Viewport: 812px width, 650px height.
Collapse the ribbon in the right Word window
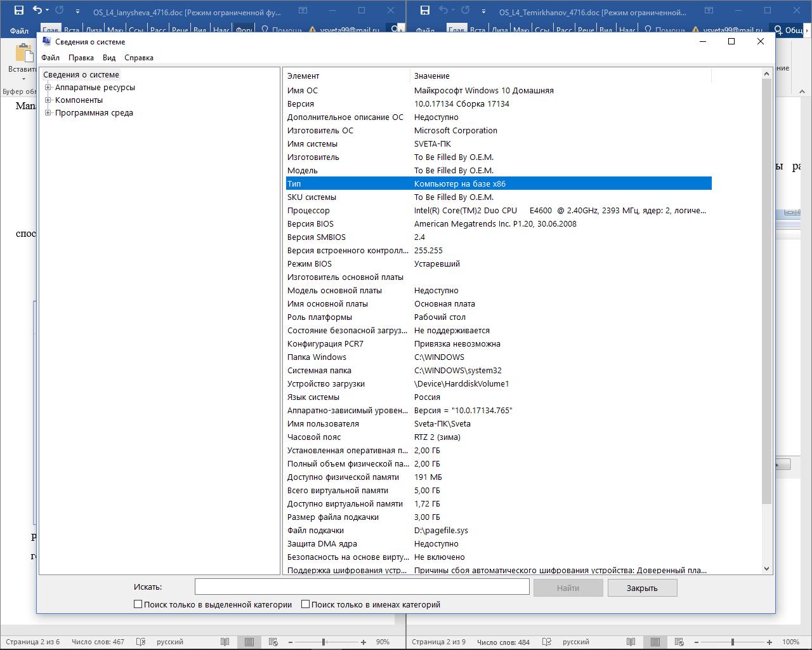802,91
